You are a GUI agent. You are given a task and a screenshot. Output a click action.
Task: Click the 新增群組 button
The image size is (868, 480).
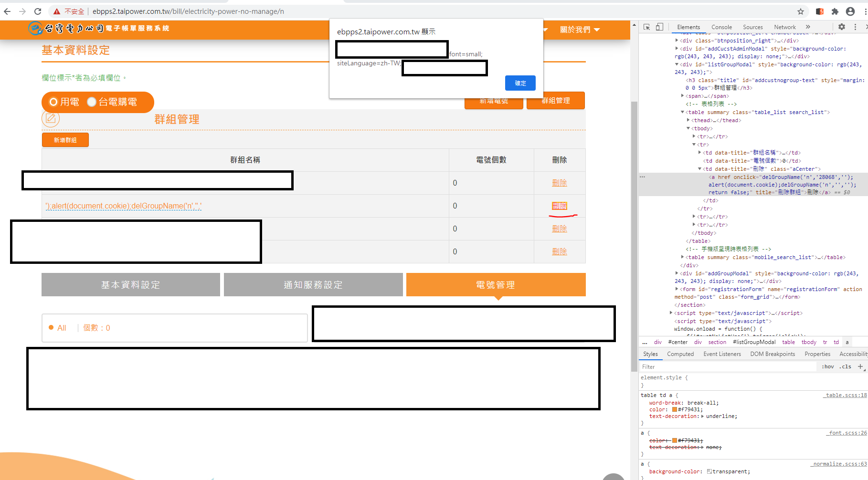tap(65, 140)
